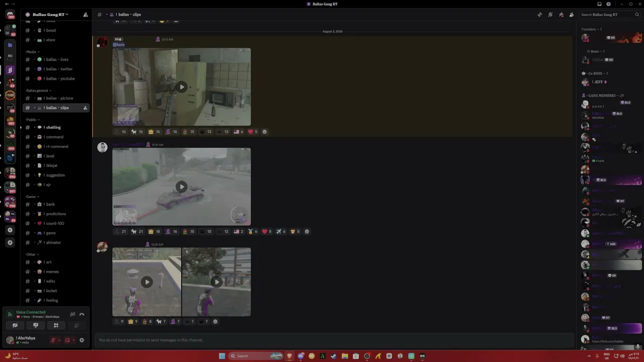Viewport: 644px width, 362px height.
Task: Open Help icon in title bar
Action: coord(608,4)
